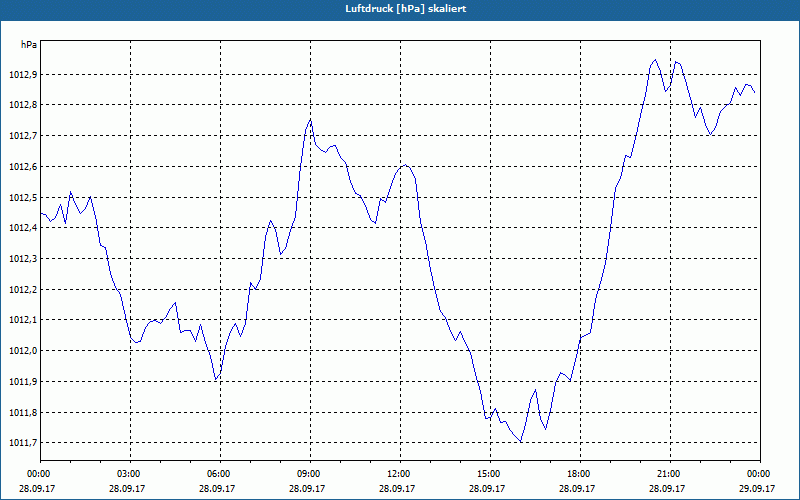This screenshot has height=500, width=800.
Task: Click the 03:00 time axis label
Action: [131, 474]
